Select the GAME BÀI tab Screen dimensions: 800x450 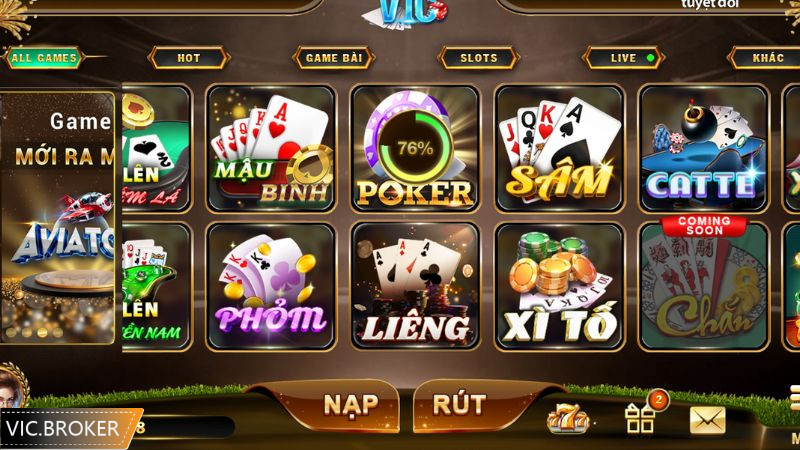[334, 58]
